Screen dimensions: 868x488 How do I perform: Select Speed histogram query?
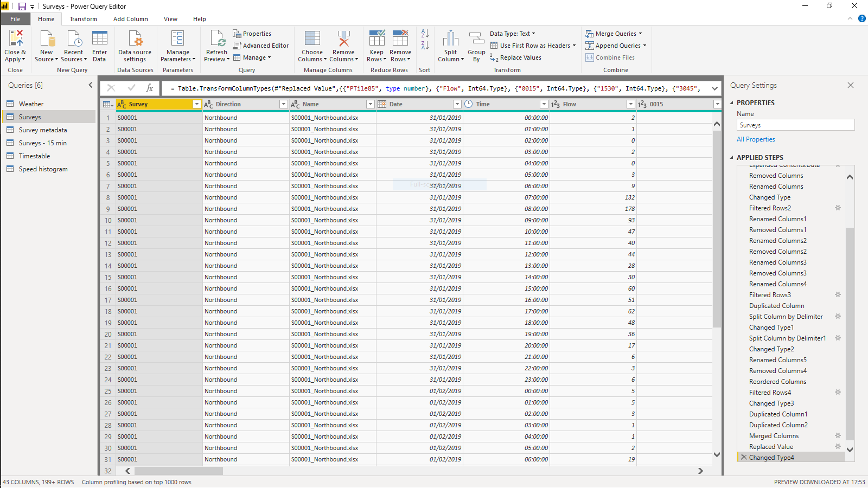tap(49, 169)
